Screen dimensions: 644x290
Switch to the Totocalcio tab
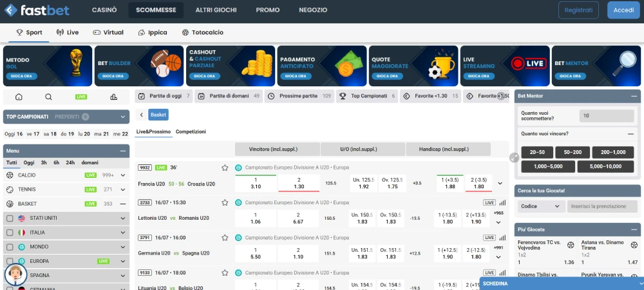click(202, 32)
